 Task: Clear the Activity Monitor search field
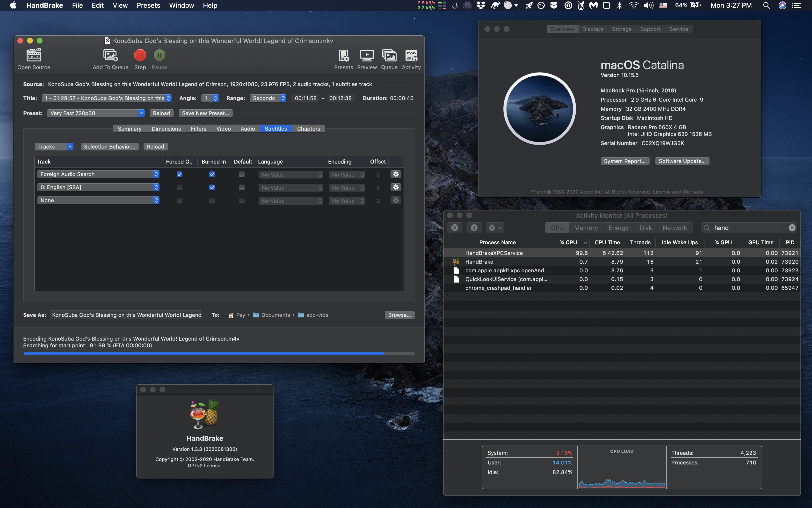(792, 227)
